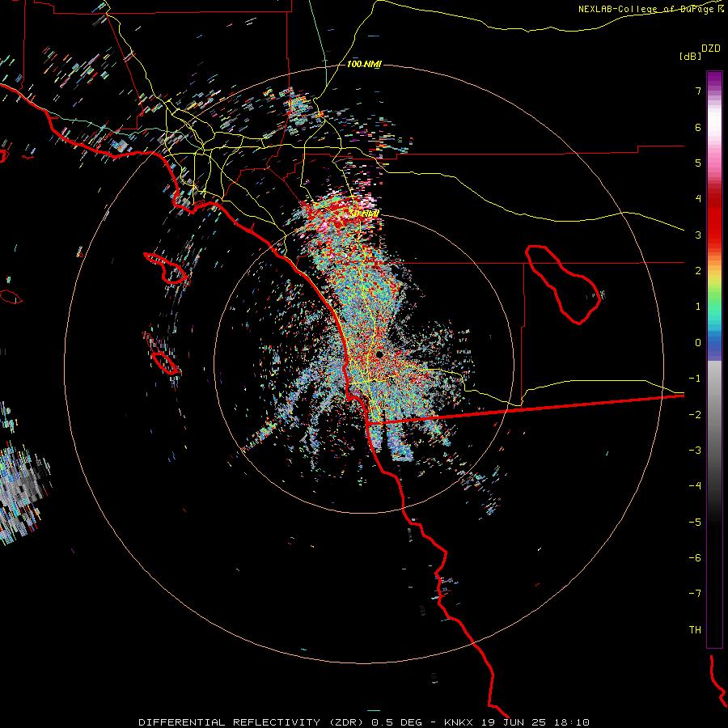728x728 pixels.
Task: Click the black radar site dot
Action: point(379,354)
